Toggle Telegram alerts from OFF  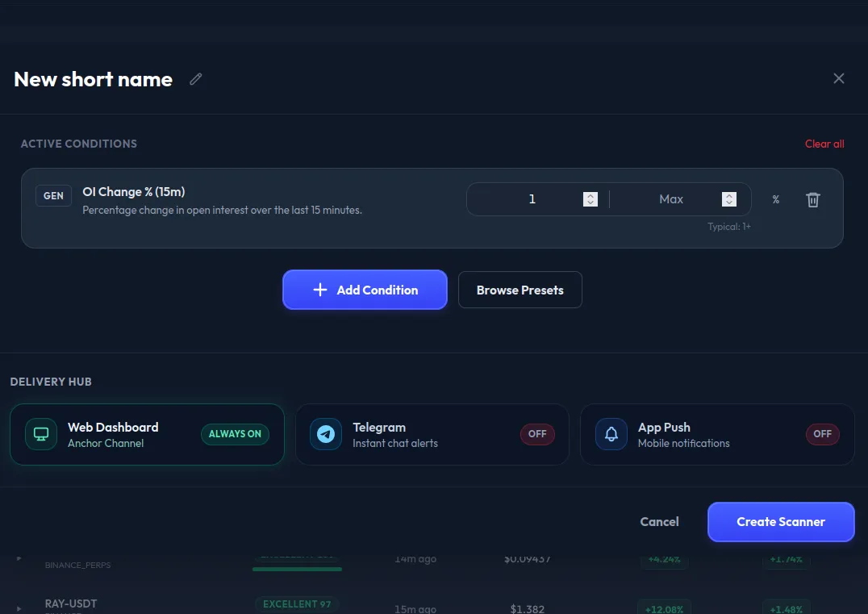point(537,434)
